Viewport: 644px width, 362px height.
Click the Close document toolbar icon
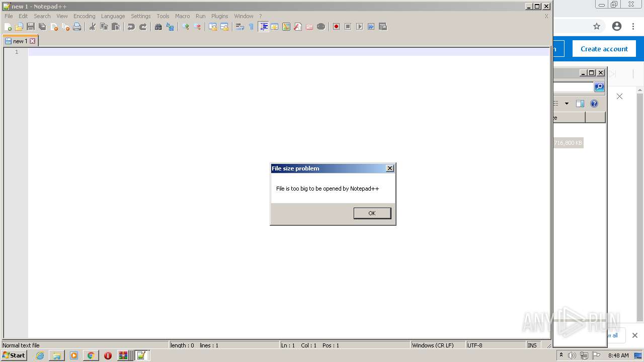(x=54, y=27)
